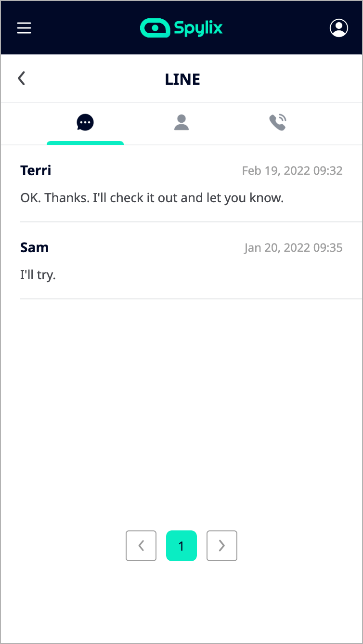The image size is (363, 644).
Task: Click the green active tab indicator
Action: click(x=85, y=143)
